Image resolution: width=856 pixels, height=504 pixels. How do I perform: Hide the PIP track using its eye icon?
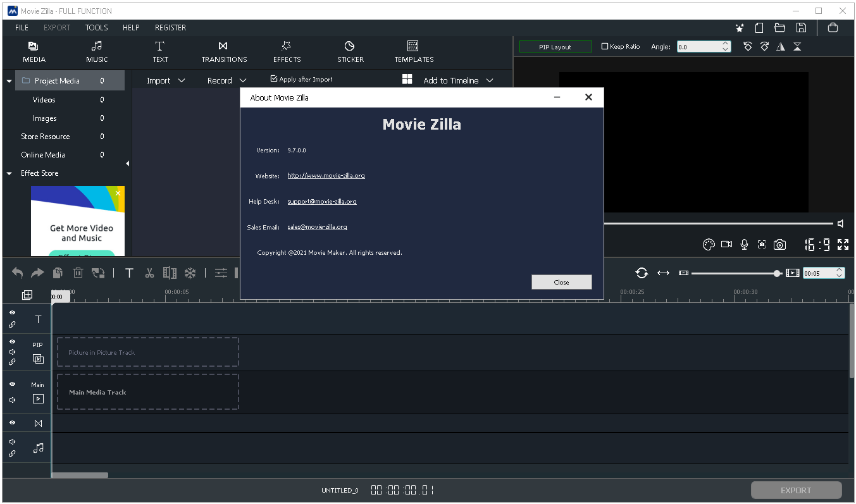[12, 341]
